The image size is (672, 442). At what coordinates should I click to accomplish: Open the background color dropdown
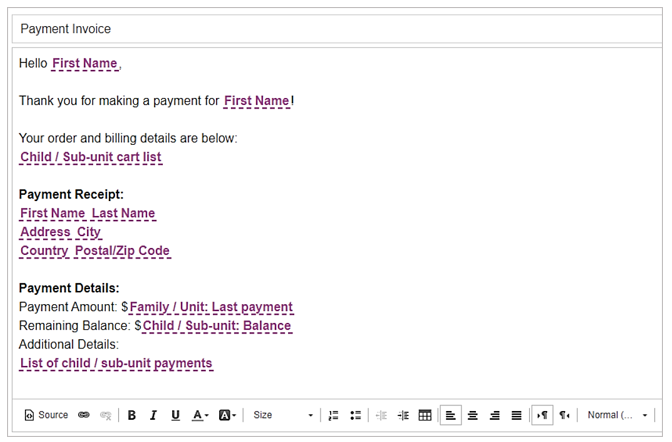(227, 415)
